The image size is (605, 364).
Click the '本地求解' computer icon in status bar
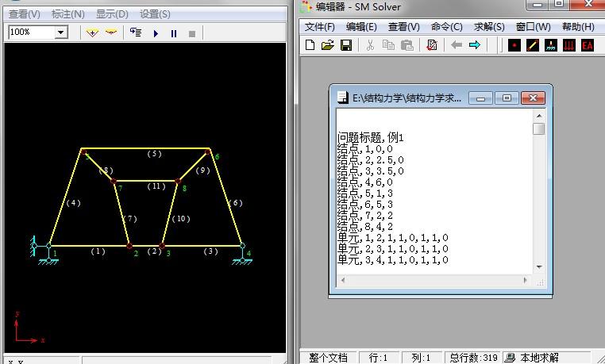510,358
